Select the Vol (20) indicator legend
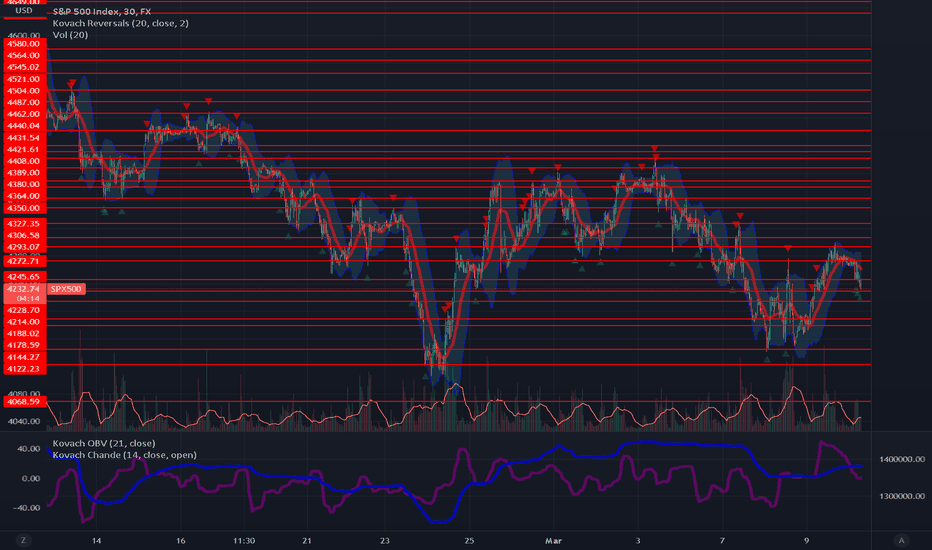 pyautogui.click(x=70, y=35)
